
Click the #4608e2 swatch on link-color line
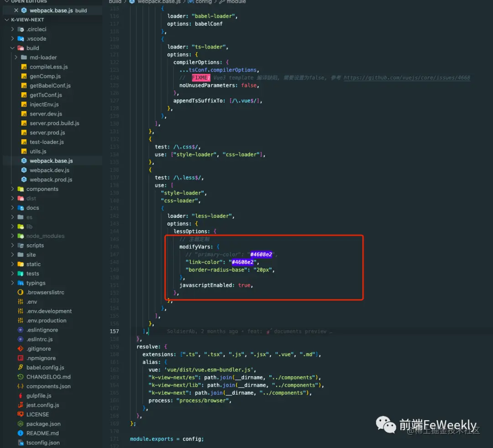(x=242, y=262)
